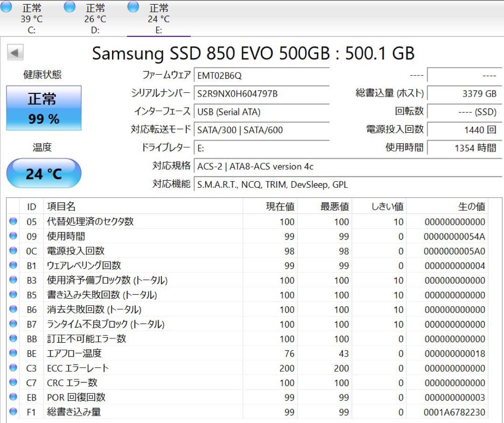Select attribute 使用時間 in SMART table

[66, 236]
